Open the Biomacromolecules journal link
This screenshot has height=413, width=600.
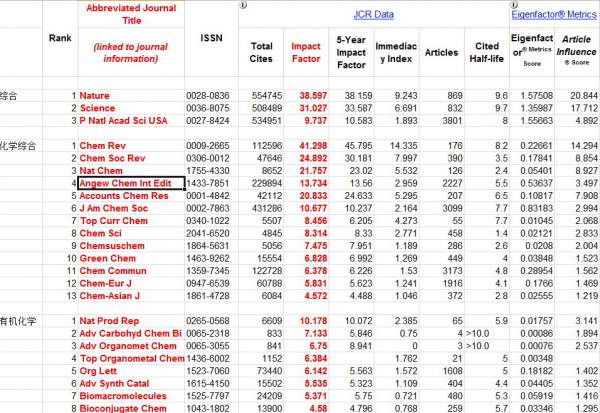123,396
